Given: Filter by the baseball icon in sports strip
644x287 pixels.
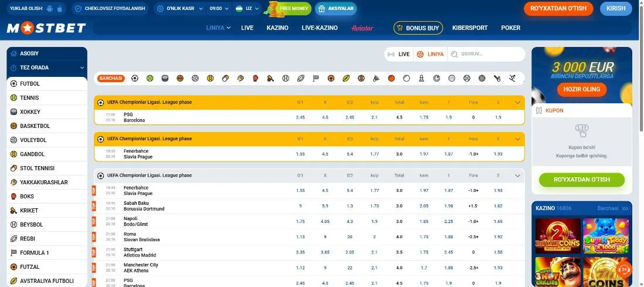Looking at the screenshot, I should click(286, 78).
